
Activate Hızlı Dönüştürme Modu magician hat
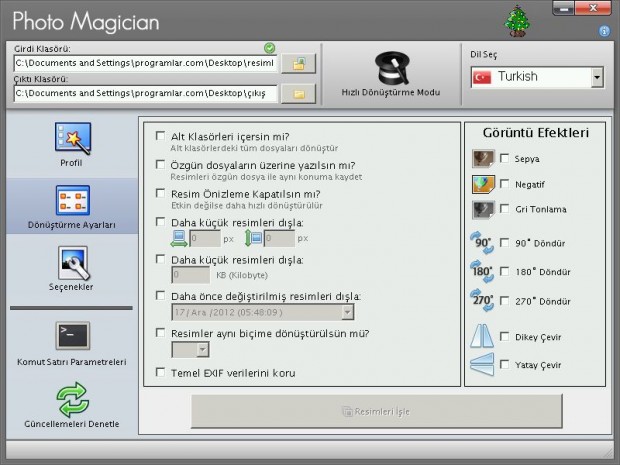pos(391,68)
